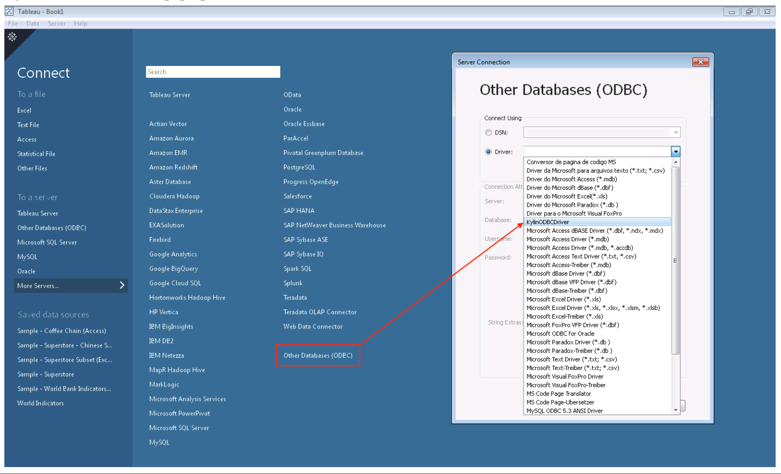Open World Indicators data source

tap(40, 403)
